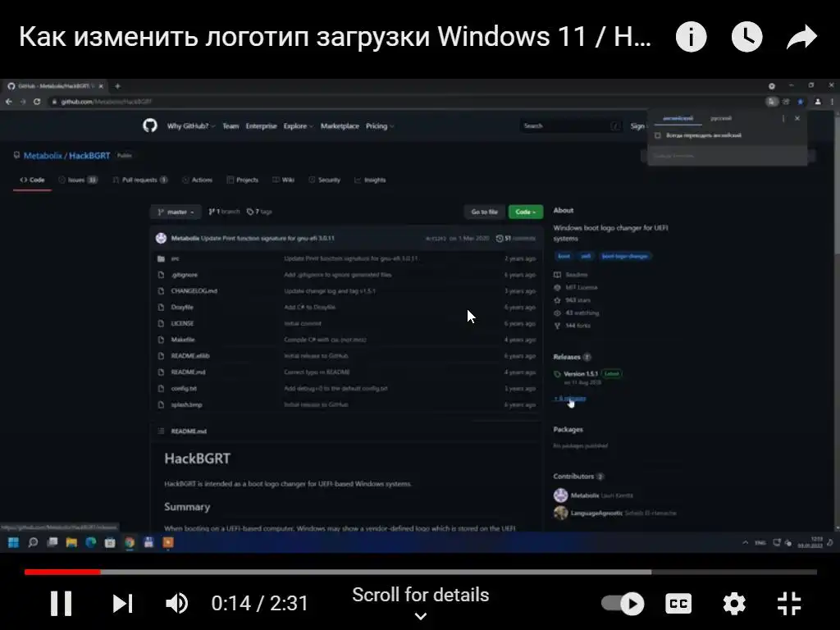
Task: Open the Chrome profile icon
Action: tap(818, 101)
